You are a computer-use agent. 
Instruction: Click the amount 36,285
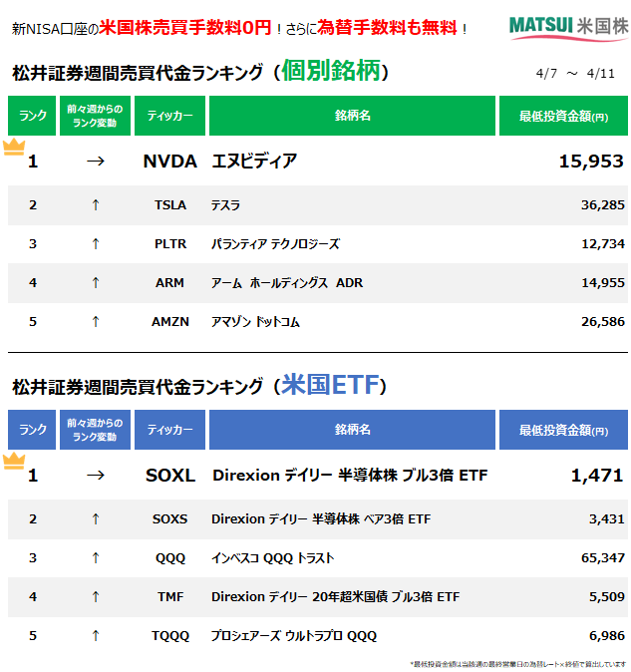(603, 205)
